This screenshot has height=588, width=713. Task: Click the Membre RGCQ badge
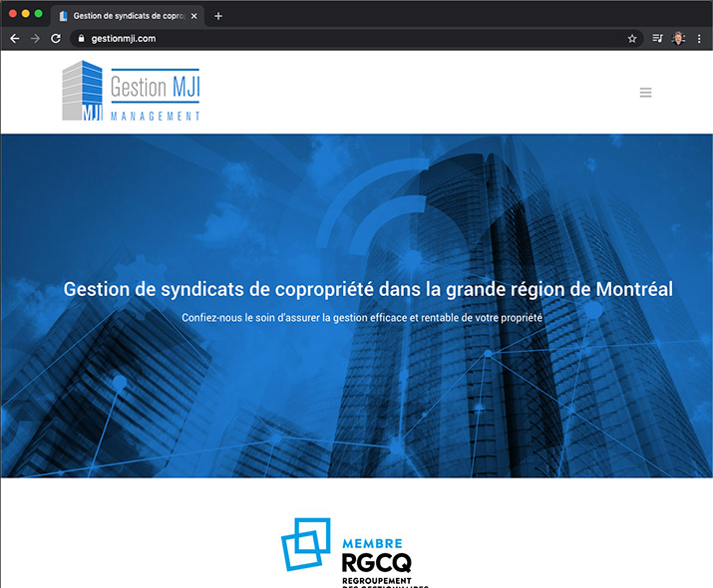pos(355,552)
